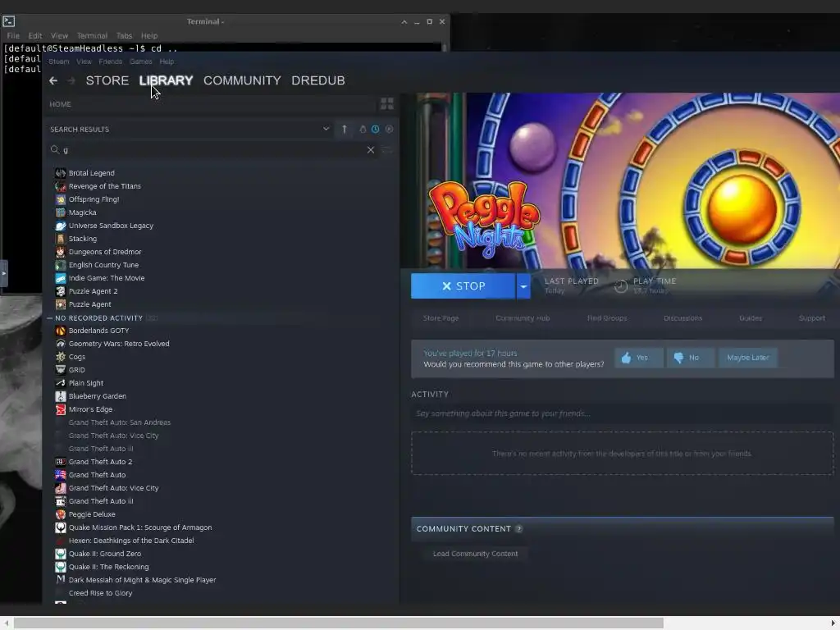The height and width of the screenshot is (630, 840).
Task: Click the HOME library button
Action: pyautogui.click(x=60, y=104)
